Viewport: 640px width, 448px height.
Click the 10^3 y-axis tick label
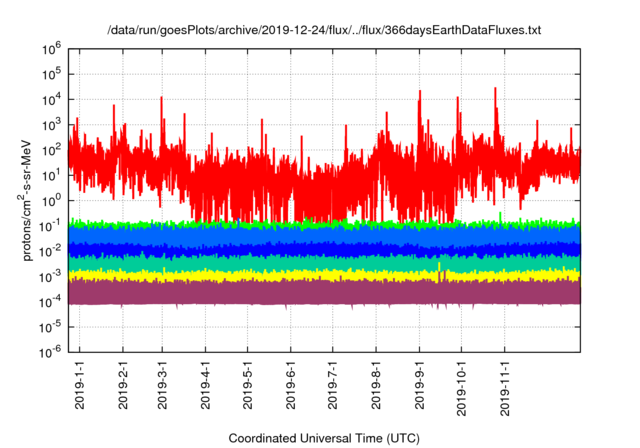51,125
